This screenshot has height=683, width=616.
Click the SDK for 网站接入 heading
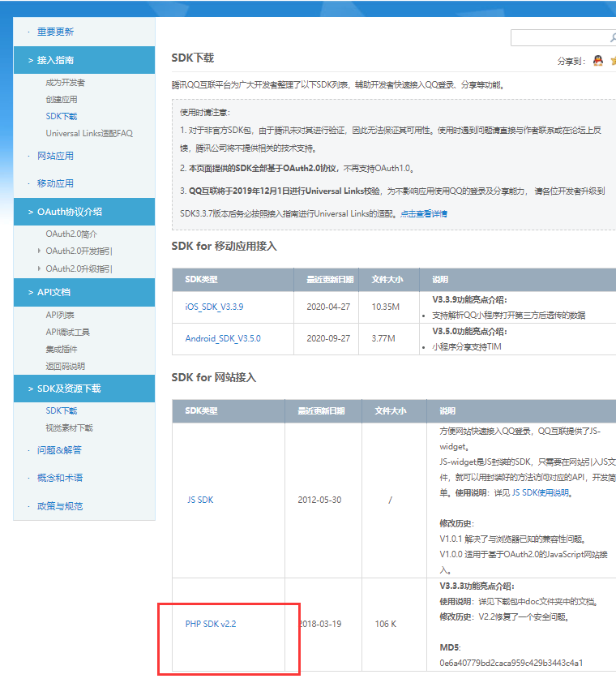[x=214, y=377]
